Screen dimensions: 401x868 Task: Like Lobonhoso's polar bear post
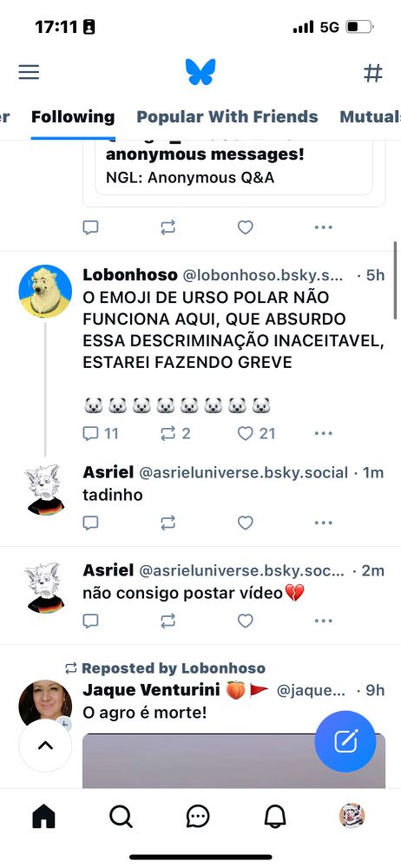256,433
